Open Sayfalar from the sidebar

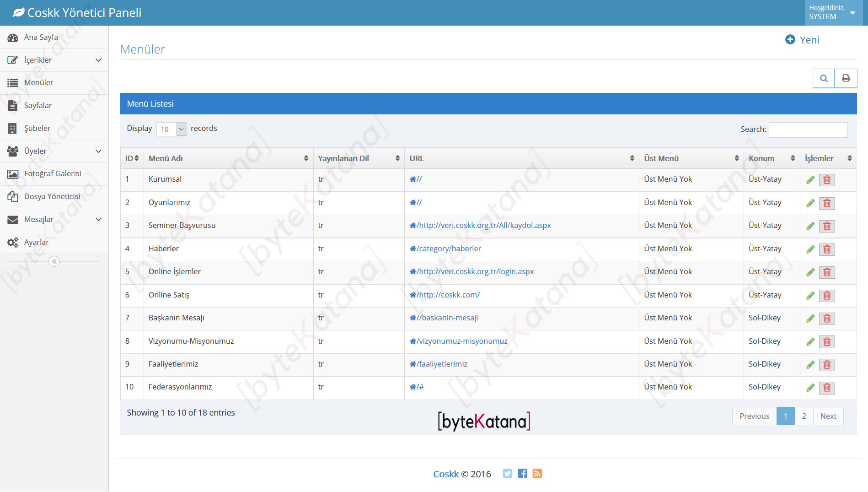pos(38,105)
